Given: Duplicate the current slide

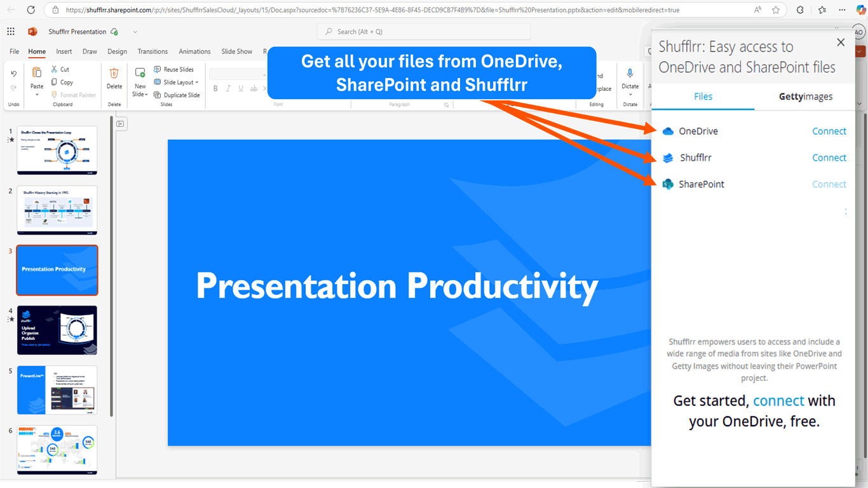Looking at the screenshot, I should click(x=177, y=95).
